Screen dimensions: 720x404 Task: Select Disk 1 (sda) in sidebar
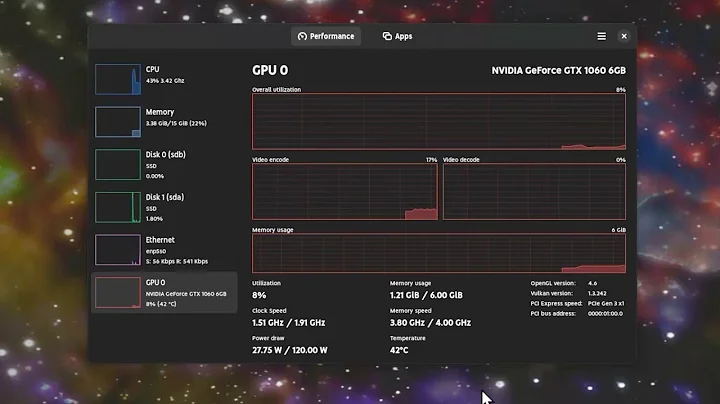tap(164, 208)
